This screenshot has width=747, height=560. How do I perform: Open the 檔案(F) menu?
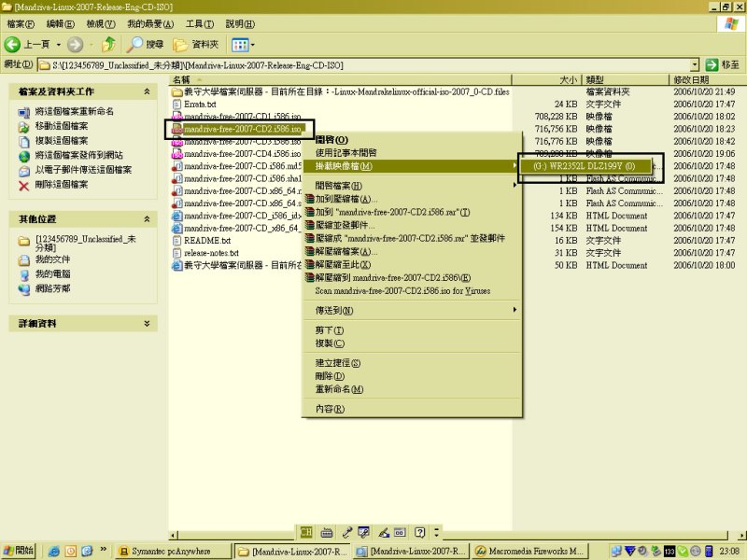pyautogui.click(x=21, y=24)
